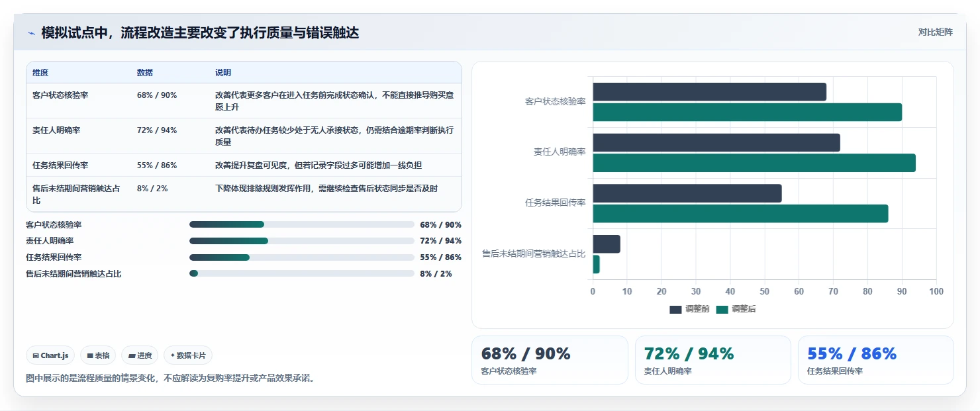Click the chart axis label 责任人明确率
This screenshot has height=411, width=980.
(x=560, y=152)
